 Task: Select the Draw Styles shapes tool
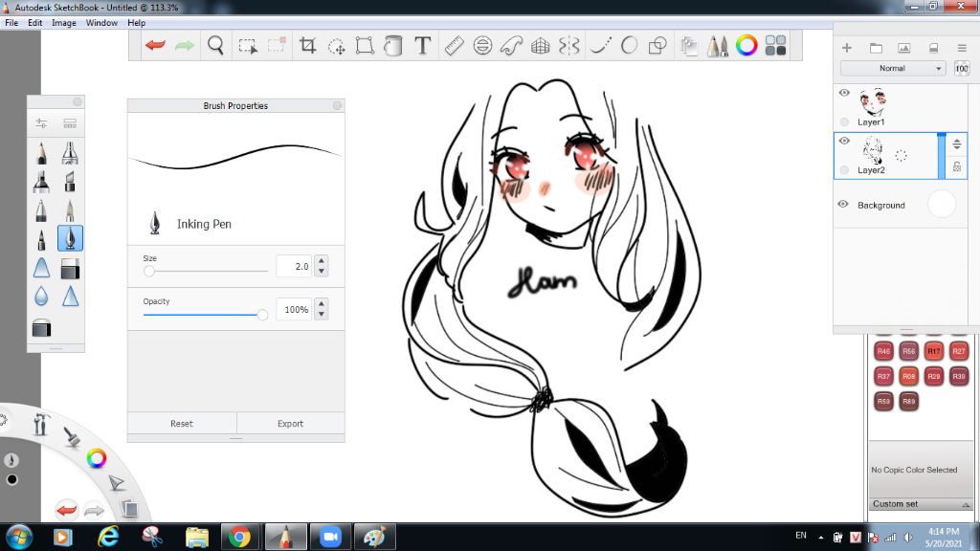[657, 46]
